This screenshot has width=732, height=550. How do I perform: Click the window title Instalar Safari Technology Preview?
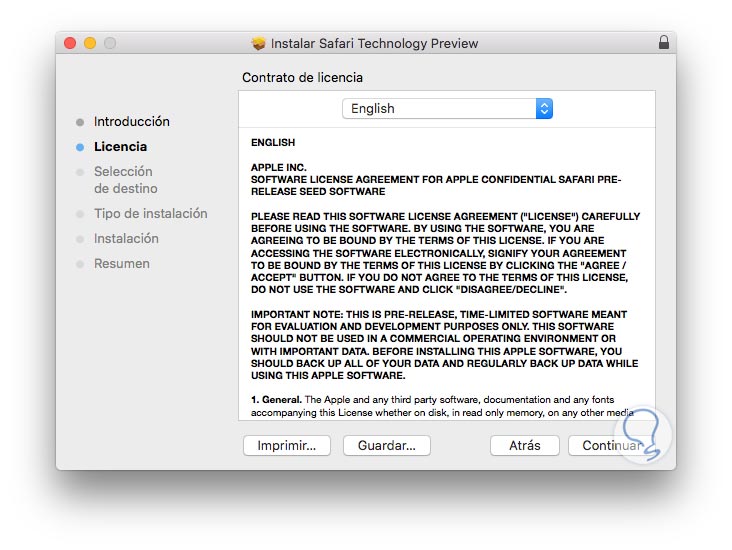tap(374, 43)
